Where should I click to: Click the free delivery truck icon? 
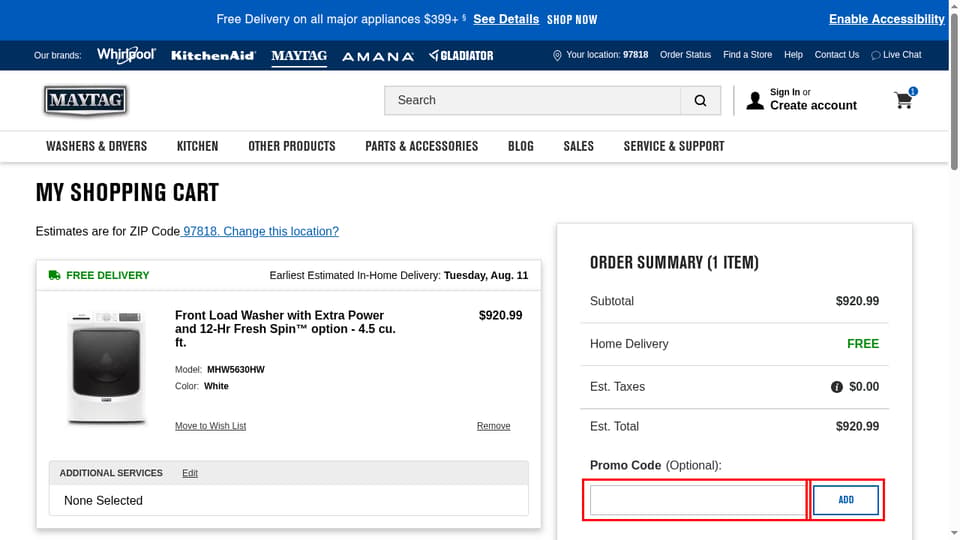click(x=54, y=276)
